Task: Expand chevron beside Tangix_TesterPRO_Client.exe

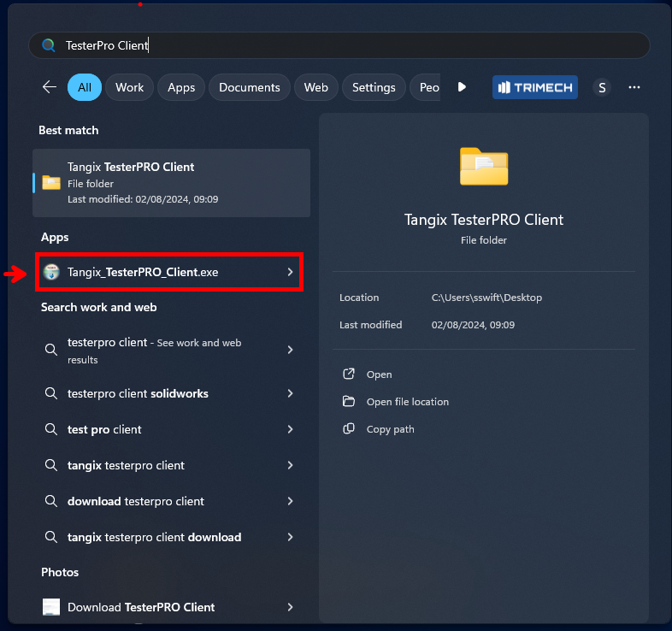Action: click(290, 272)
